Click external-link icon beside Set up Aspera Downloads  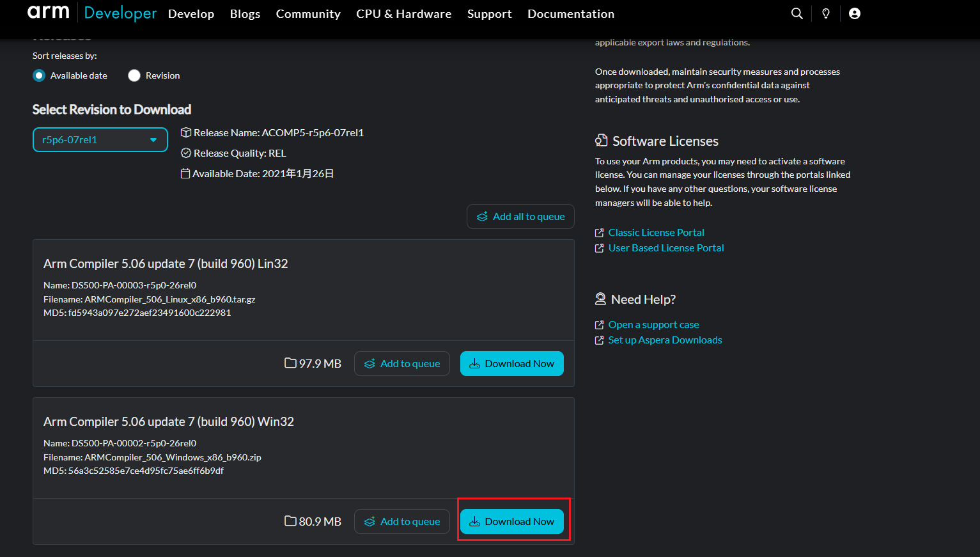tap(600, 340)
